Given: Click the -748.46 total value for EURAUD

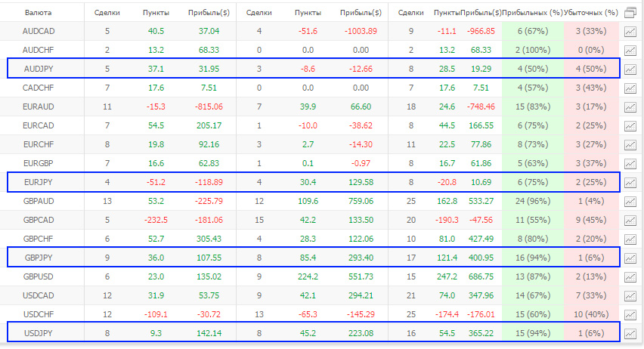Looking at the screenshot, I should pyautogui.click(x=481, y=107).
